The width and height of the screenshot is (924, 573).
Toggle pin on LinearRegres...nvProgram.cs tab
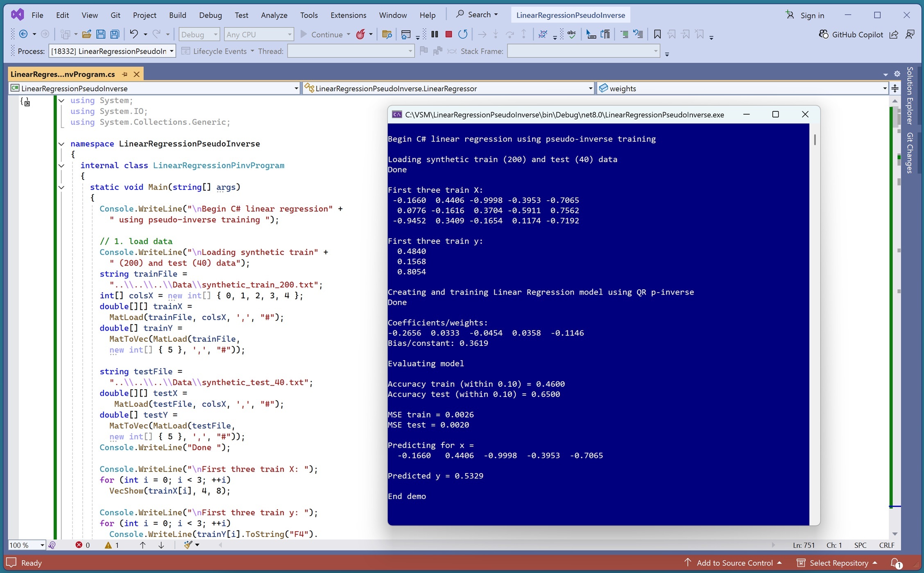point(125,74)
